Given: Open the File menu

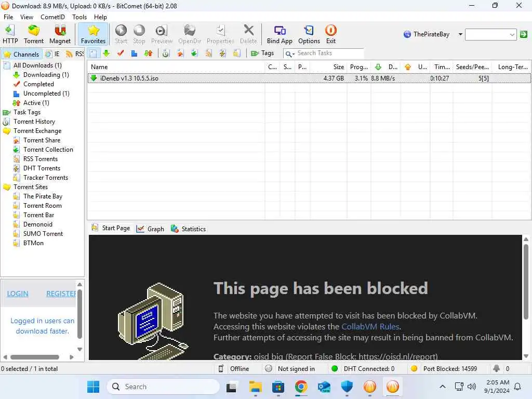Looking at the screenshot, I should 8,17.
